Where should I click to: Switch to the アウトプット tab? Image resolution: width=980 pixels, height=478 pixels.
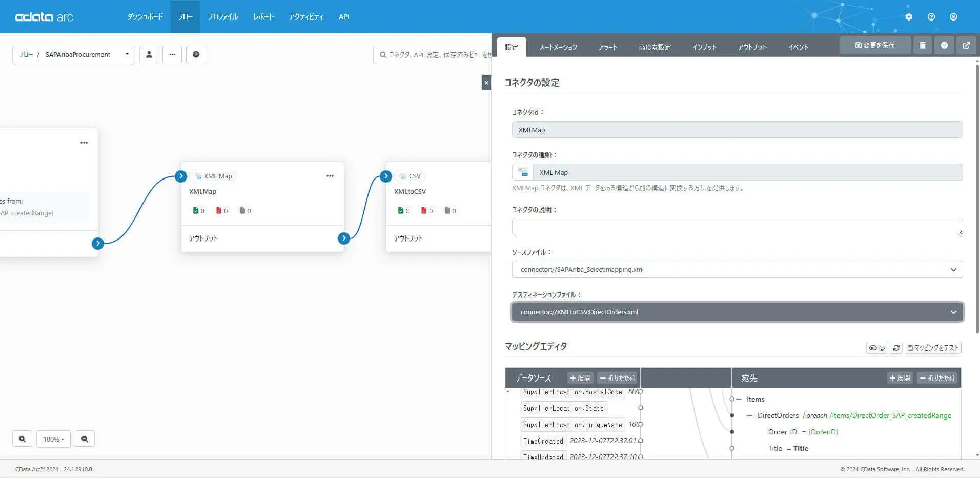point(752,47)
